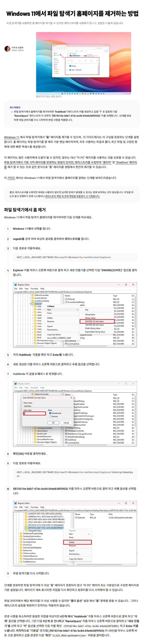Expand the DelegateFolders key chevron
Viewport: 144px width, 644px height.
click(24, 531)
